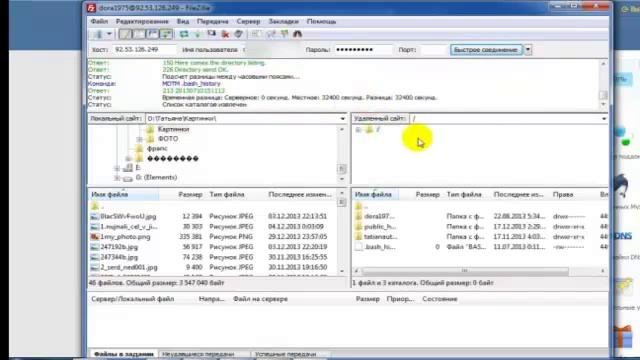Open Site Manager dropdown arrow
640x360 pixels.
(109, 34)
